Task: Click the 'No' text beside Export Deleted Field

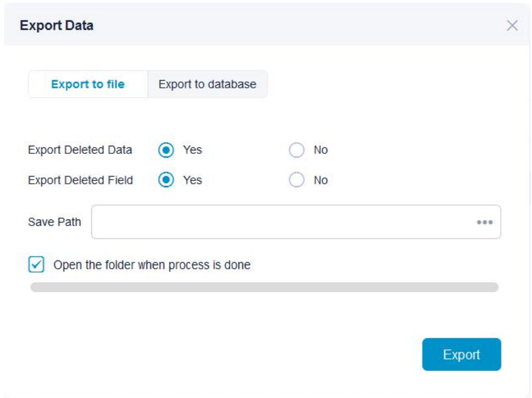Action: coord(320,180)
